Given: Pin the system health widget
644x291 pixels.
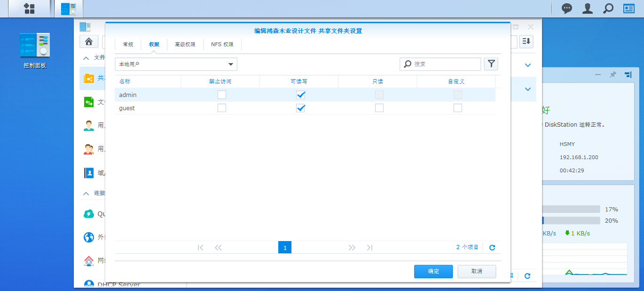Looking at the screenshot, I should coord(613,75).
